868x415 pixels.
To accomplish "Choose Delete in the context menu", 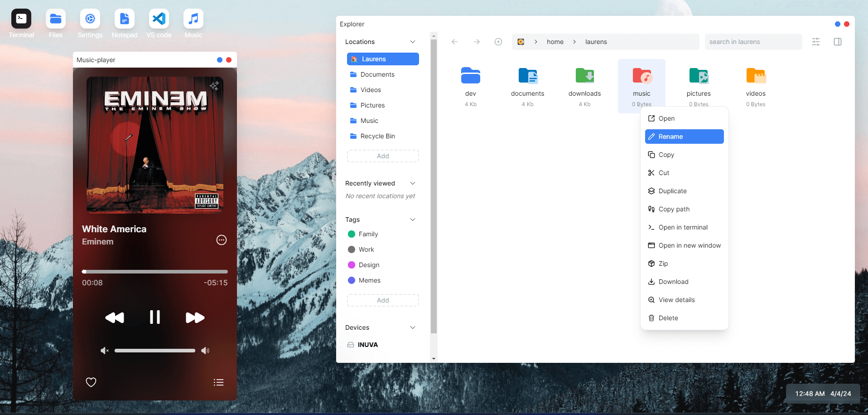I will click(685, 318).
